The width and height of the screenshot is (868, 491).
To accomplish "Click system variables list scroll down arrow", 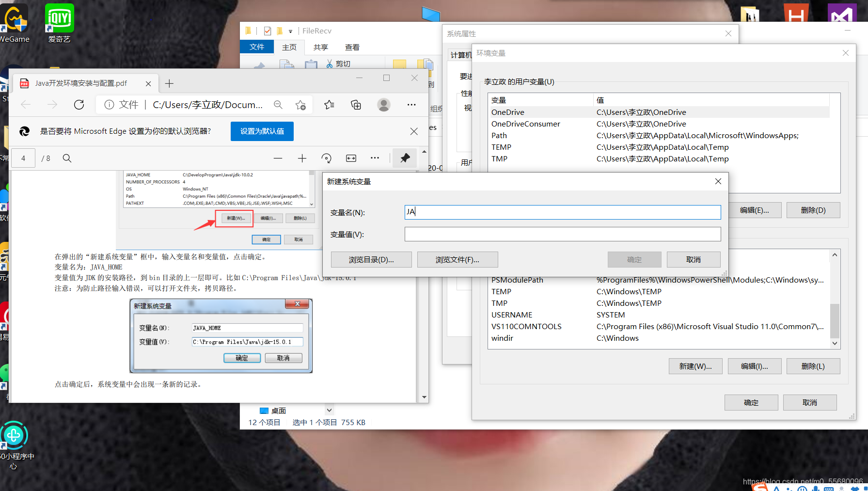I will (835, 343).
